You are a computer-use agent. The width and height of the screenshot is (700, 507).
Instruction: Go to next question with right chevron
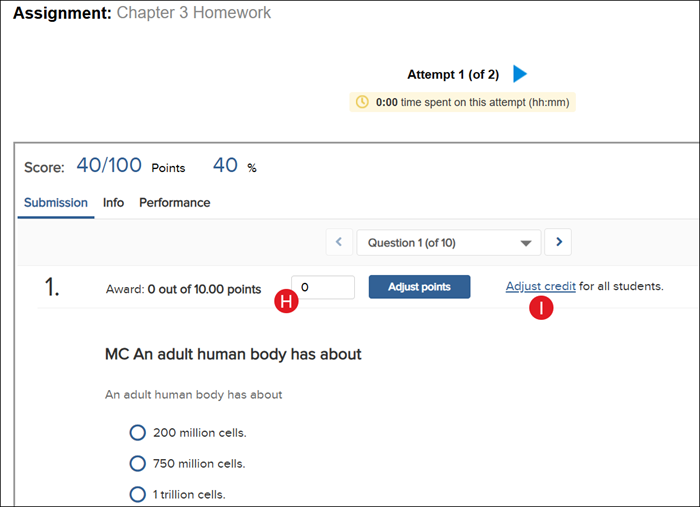[558, 242]
